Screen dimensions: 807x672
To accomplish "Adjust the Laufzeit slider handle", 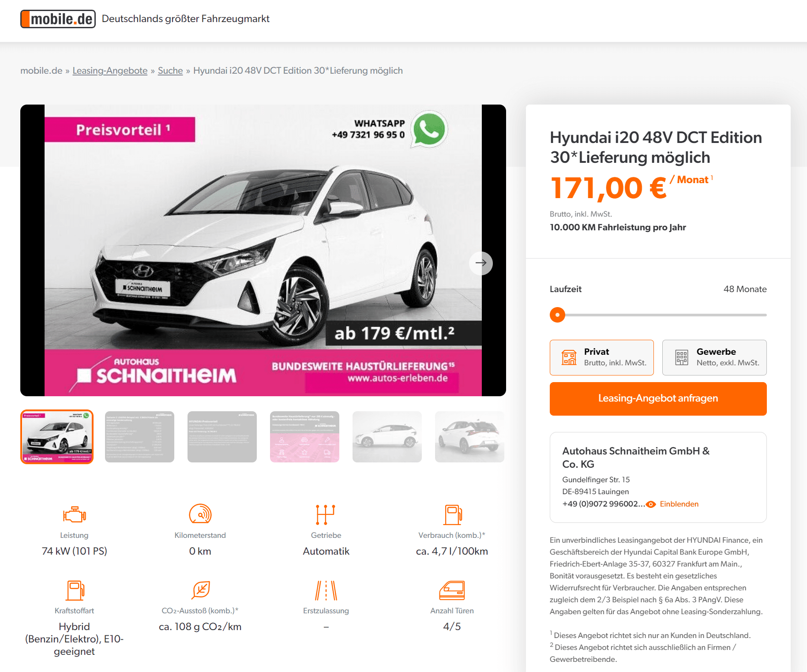I will [557, 315].
